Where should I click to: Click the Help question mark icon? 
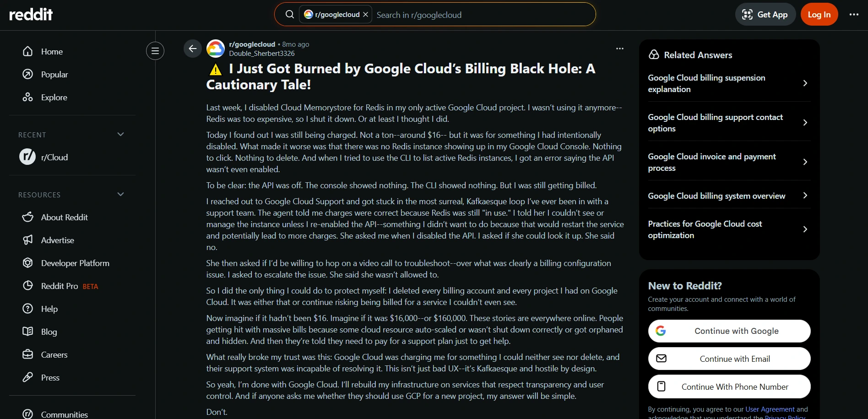click(x=28, y=309)
